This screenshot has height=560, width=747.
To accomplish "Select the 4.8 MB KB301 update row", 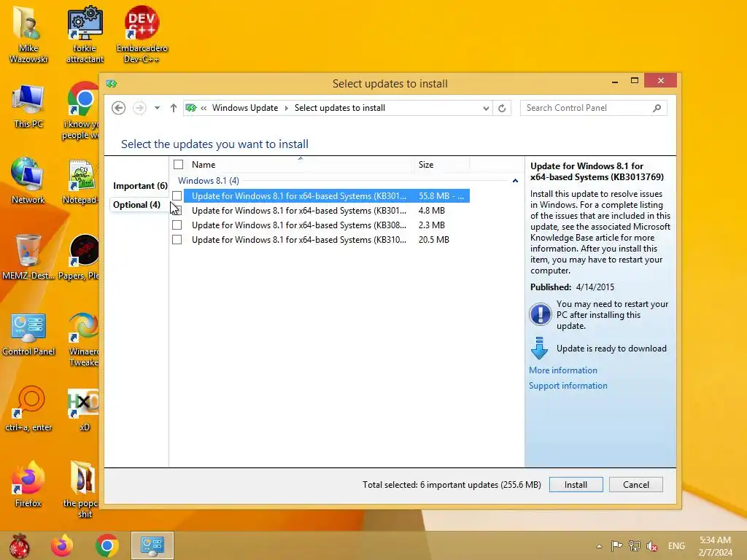I will click(x=326, y=211).
